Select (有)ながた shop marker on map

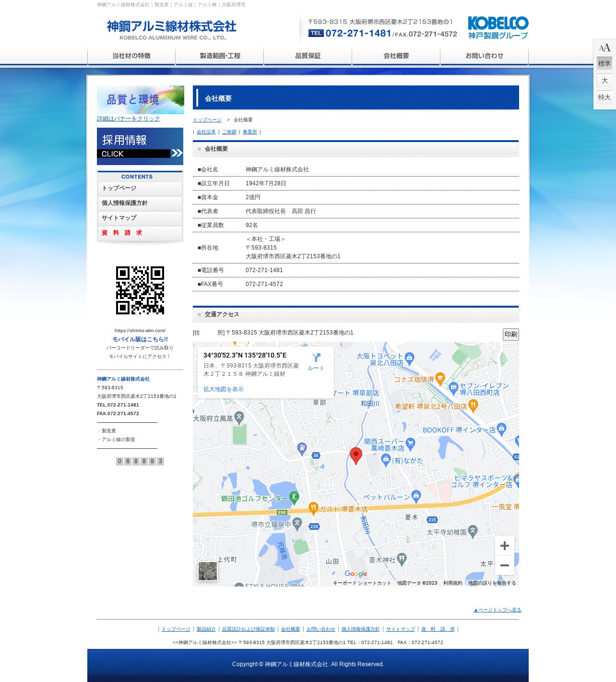[x=386, y=460]
